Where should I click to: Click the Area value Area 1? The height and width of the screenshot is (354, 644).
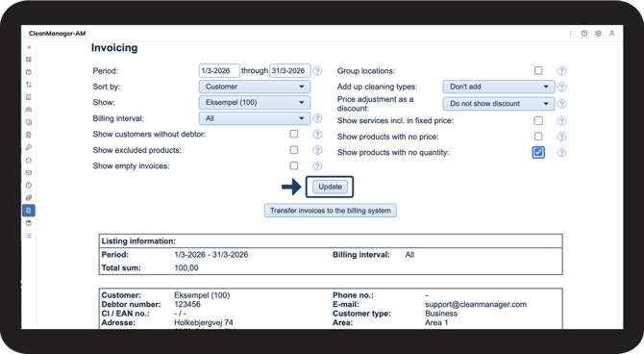pyautogui.click(x=436, y=322)
